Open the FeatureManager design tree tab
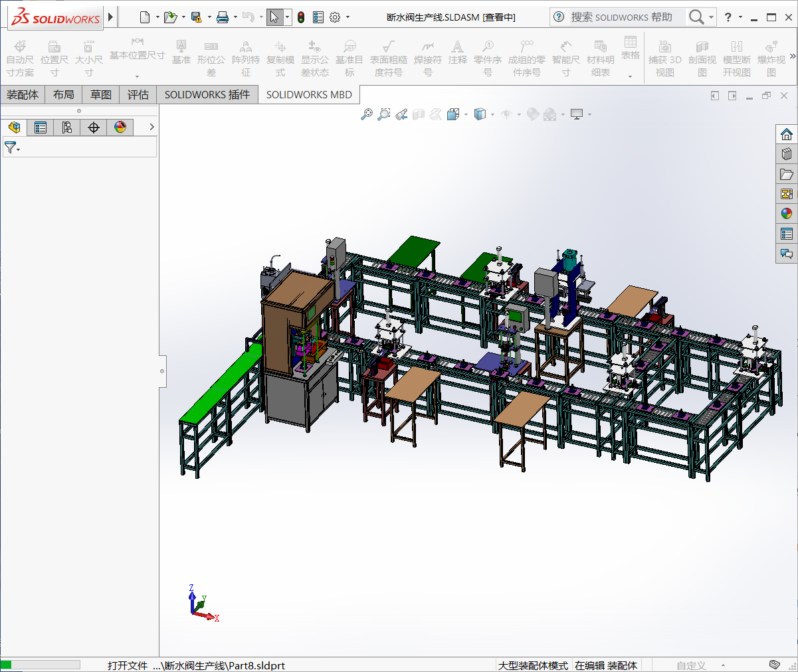Image resolution: width=798 pixels, height=672 pixels. coord(14,127)
